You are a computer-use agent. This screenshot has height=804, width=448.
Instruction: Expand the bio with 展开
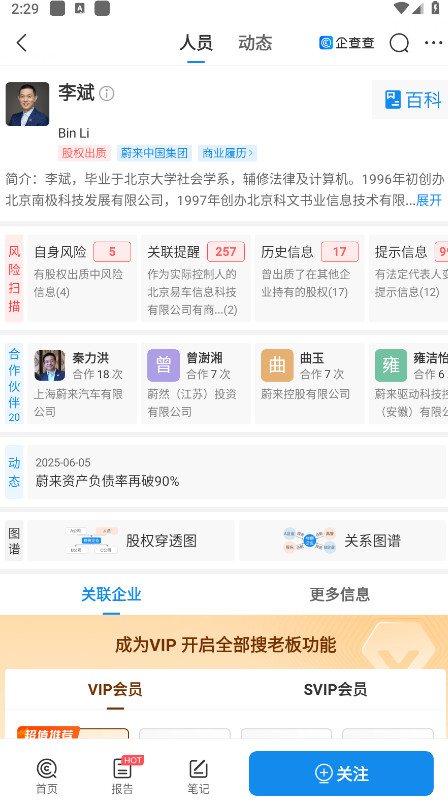[429, 200]
